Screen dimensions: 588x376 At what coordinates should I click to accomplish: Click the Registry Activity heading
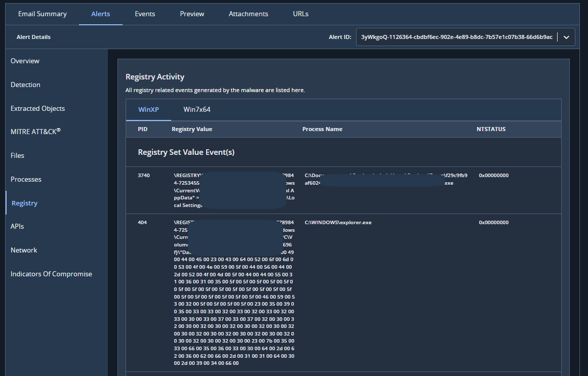155,77
